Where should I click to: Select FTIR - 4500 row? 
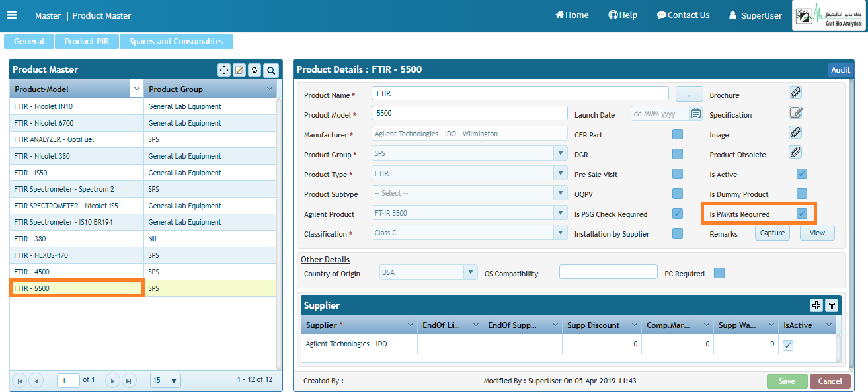click(143, 272)
